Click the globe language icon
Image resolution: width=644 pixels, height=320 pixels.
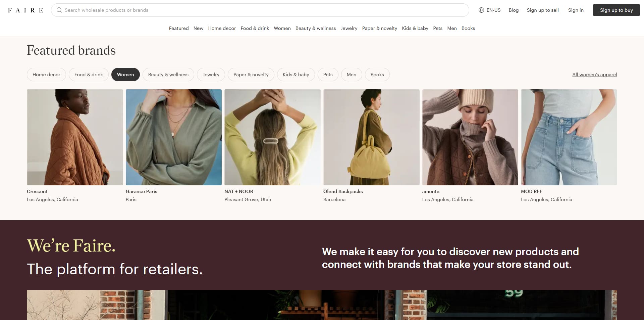point(481,10)
